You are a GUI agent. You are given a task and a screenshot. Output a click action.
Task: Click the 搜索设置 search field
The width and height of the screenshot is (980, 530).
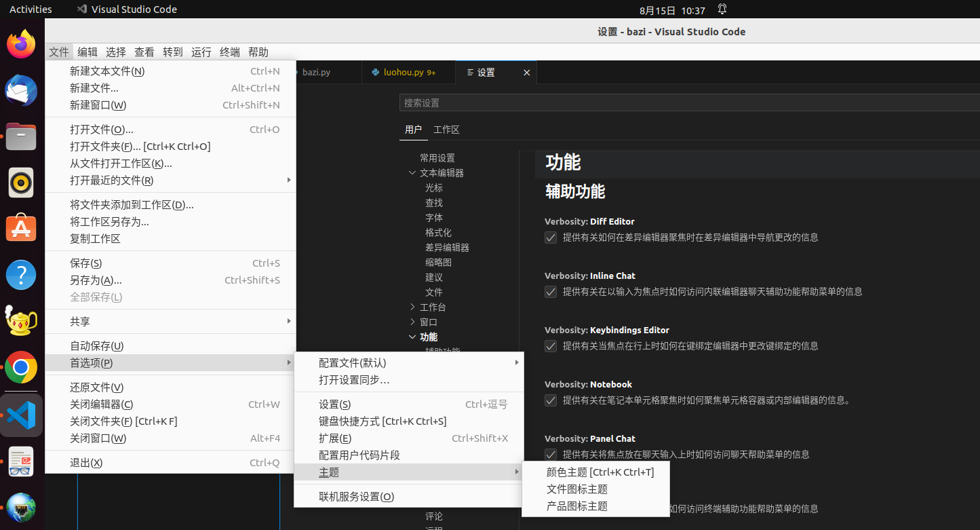pos(689,102)
